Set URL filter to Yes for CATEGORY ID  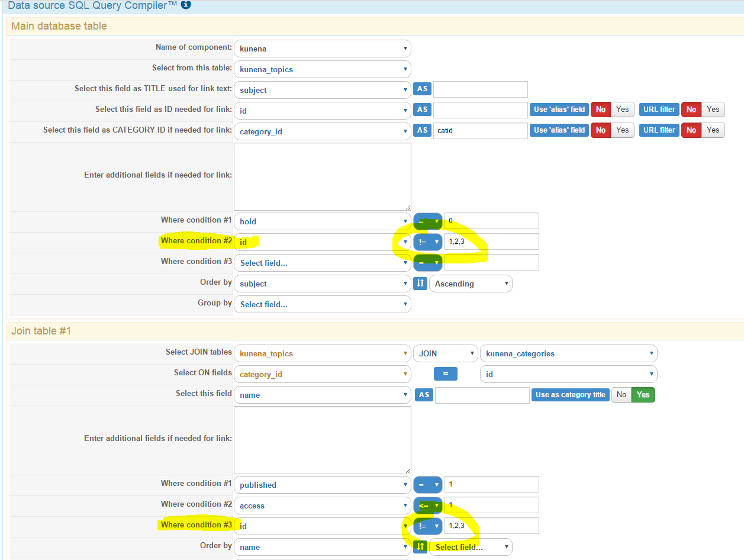tap(713, 130)
